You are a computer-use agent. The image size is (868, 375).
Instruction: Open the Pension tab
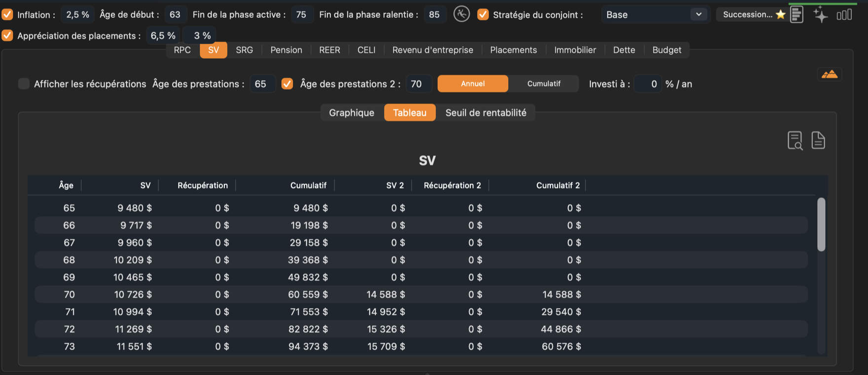287,50
